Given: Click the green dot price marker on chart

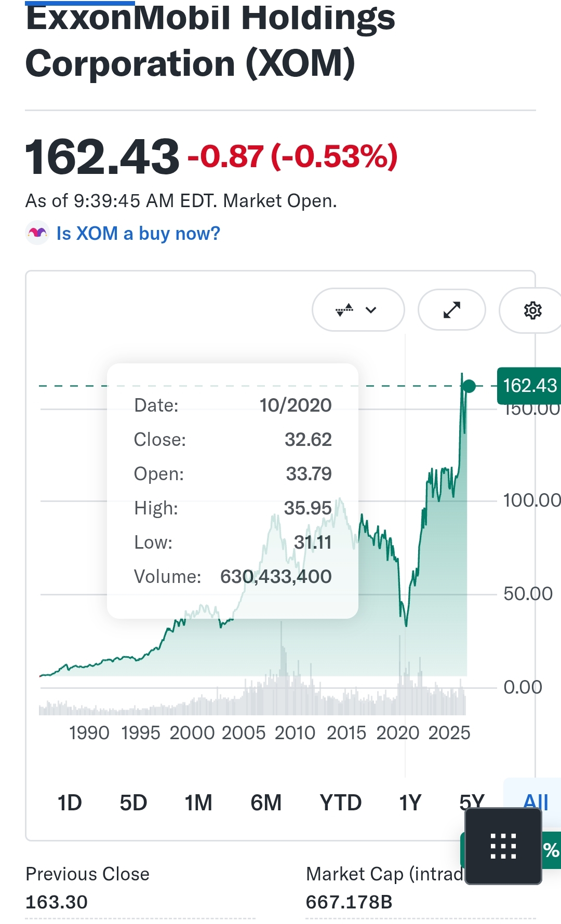Looking at the screenshot, I should point(469,386).
